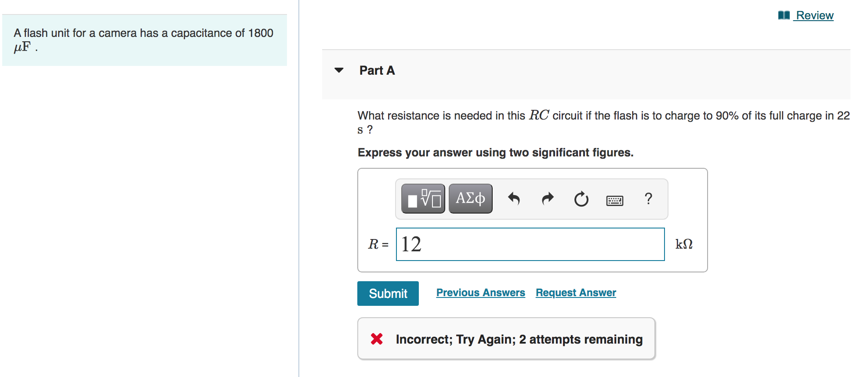Click the undo arrow in answer toolbar

(x=514, y=199)
